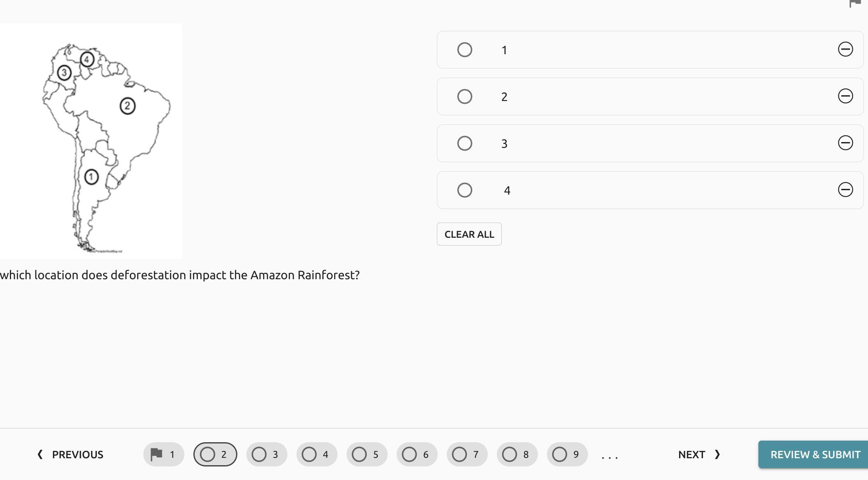Strike out answer choice 4
The width and height of the screenshot is (868, 480).
pos(845,190)
